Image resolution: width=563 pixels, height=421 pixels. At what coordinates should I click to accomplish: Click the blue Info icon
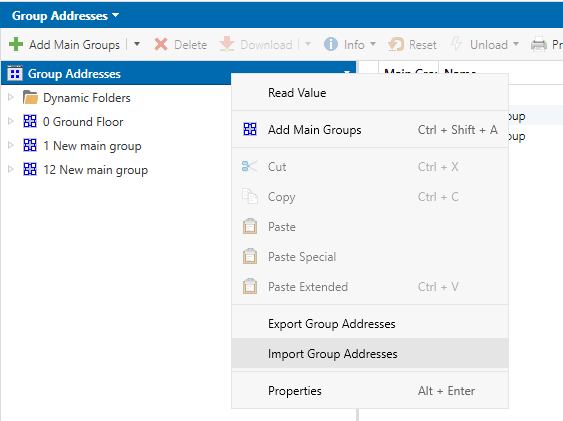[x=331, y=45]
